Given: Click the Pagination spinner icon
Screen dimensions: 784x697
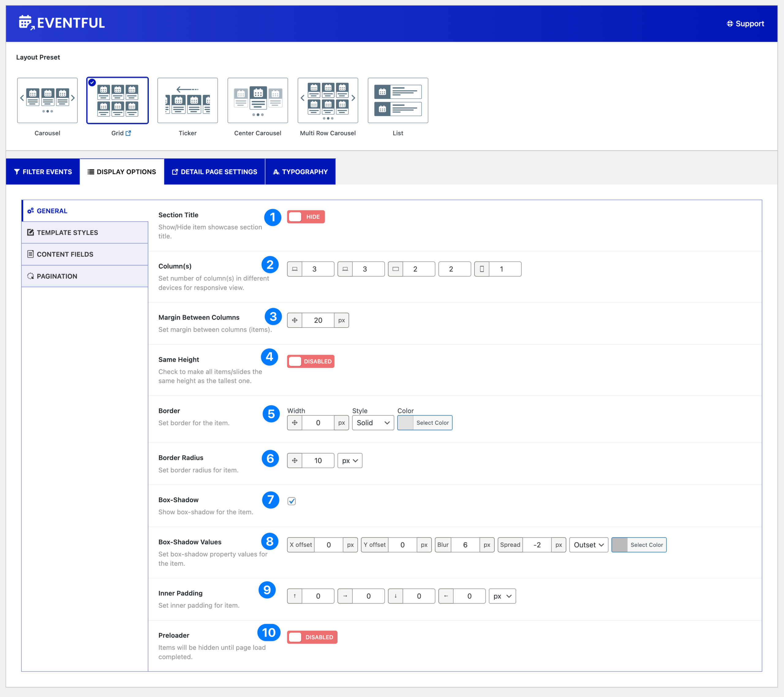Looking at the screenshot, I should click(x=31, y=276).
